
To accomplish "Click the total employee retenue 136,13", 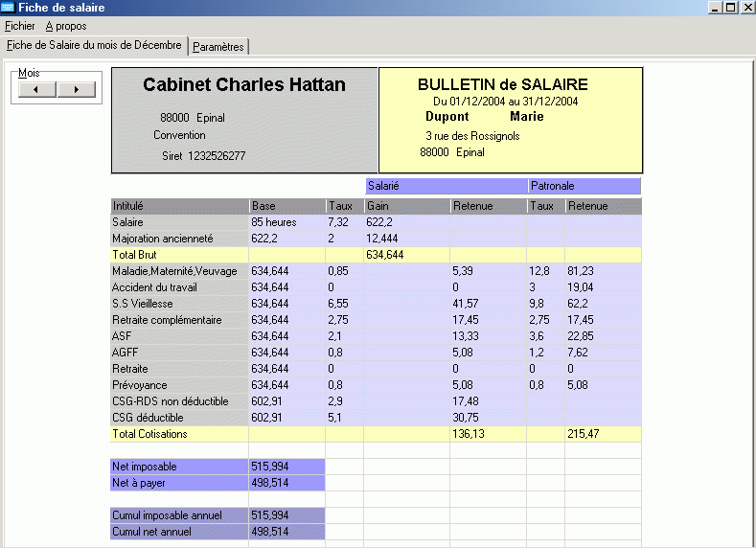I will [x=489, y=434].
